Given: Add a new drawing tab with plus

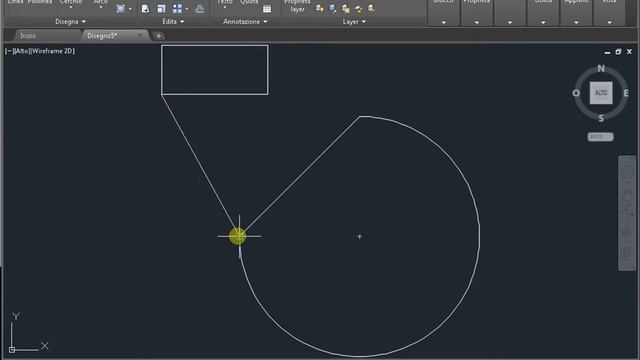Looking at the screenshot, I should coord(158,36).
